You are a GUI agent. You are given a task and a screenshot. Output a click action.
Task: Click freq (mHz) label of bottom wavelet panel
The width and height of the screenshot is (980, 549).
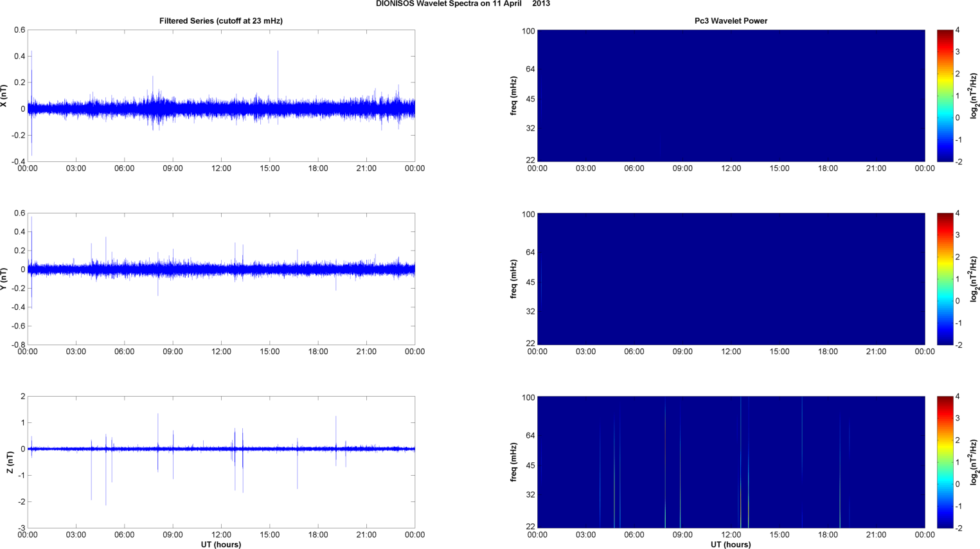(513, 462)
